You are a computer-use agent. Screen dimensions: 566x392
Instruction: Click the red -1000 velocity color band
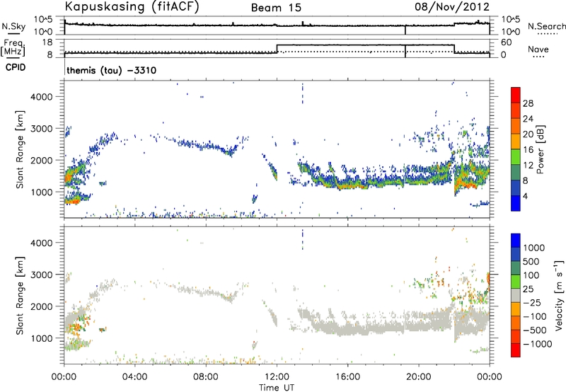pyautogui.click(x=516, y=350)
